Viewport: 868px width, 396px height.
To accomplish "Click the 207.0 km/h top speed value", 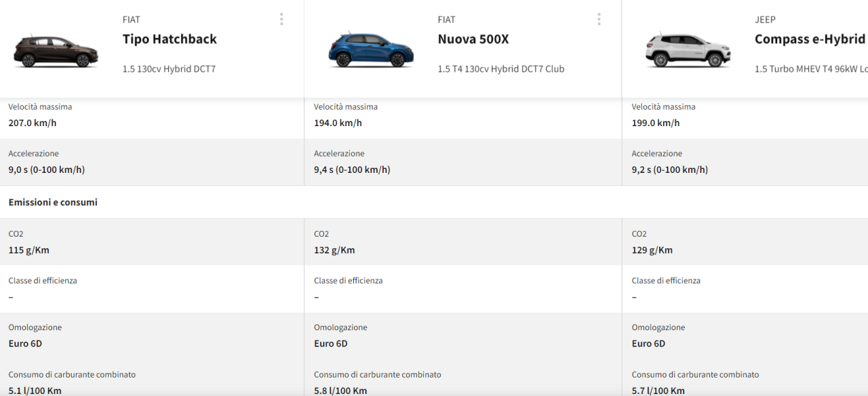I will [33, 123].
